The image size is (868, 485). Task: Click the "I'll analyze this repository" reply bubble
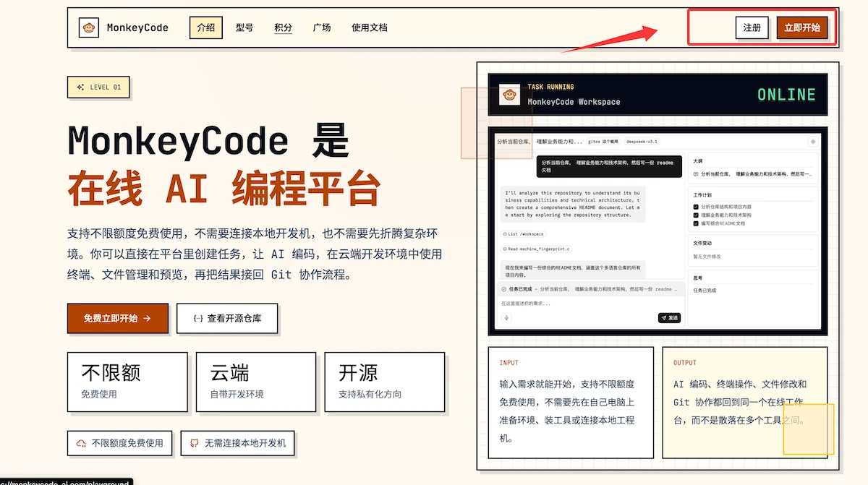tap(572, 204)
